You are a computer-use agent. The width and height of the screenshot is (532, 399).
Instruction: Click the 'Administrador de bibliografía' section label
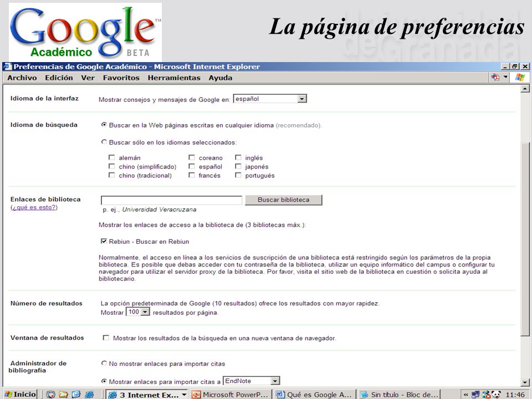[x=38, y=367]
